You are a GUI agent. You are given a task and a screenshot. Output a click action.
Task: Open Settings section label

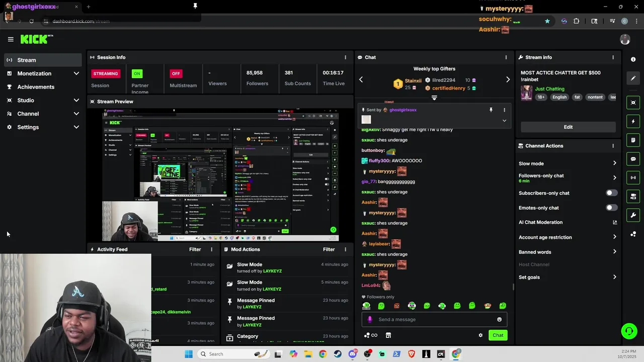[x=28, y=127]
